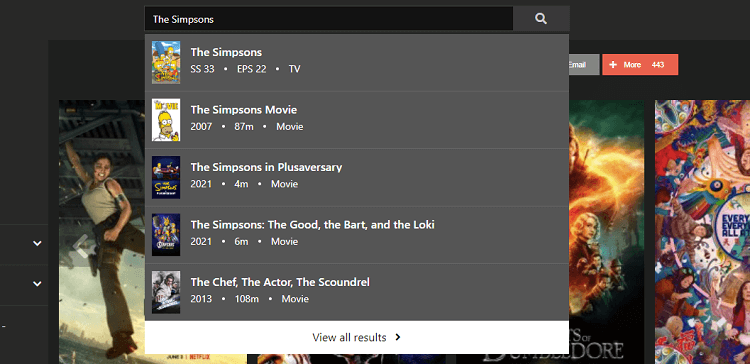
Task: Select The Simpsons in Plusaversary poster thumbnail
Action: pos(166,177)
